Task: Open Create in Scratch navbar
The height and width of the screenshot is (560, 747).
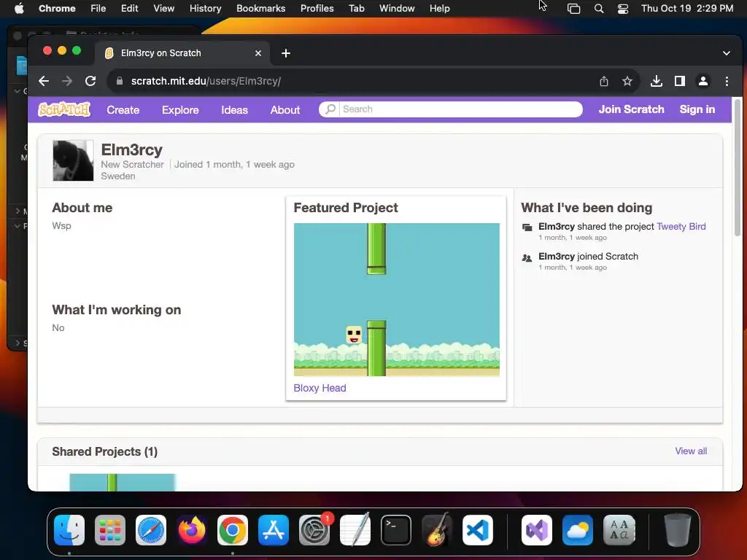Action: tap(123, 110)
